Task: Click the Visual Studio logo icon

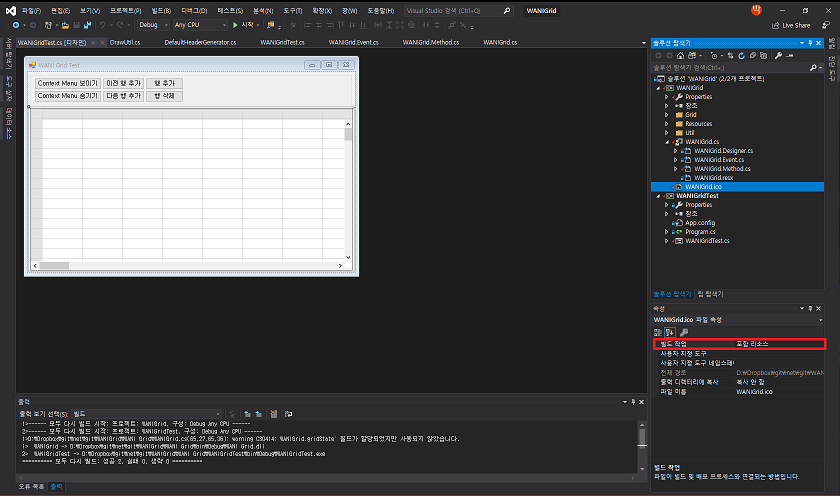Action: 10,11
